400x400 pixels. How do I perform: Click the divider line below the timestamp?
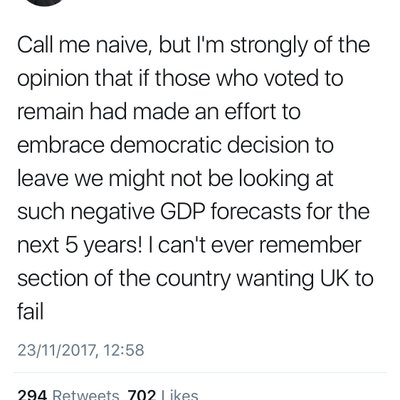tap(200, 372)
